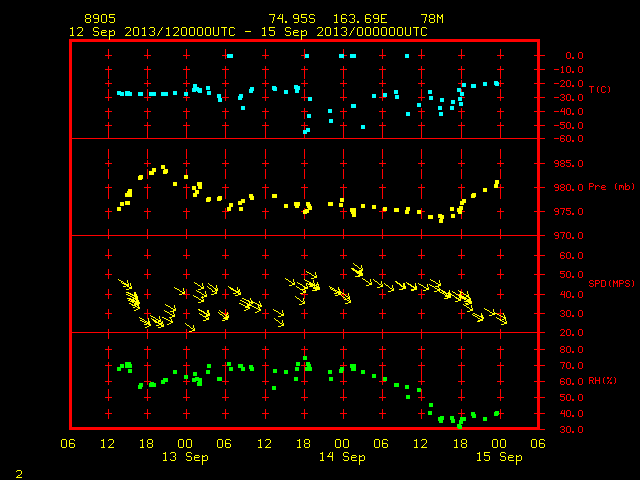Click the RH(%) humidity axis label
The height and width of the screenshot is (480, 640).
tap(602, 381)
